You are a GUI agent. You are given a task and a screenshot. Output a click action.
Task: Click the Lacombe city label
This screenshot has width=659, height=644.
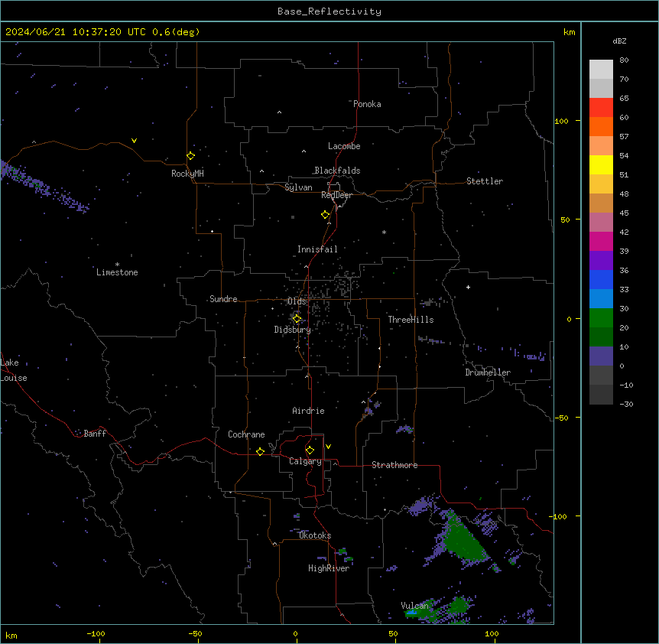click(344, 146)
